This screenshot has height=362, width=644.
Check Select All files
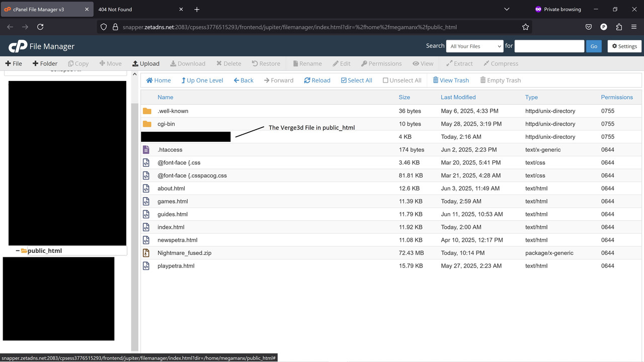(356, 80)
